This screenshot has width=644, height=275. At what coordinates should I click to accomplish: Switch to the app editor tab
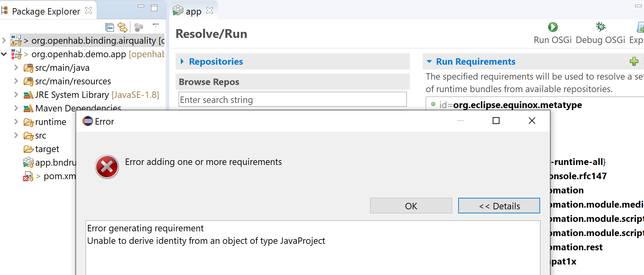(193, 11)
